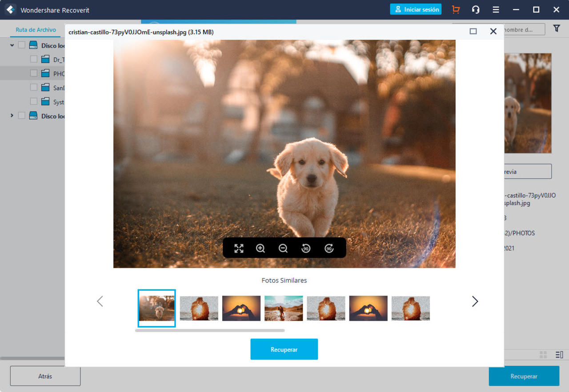Zoom in on the puppy photo
This screenshot has width=569, height=392.
(x=260, y=248)
